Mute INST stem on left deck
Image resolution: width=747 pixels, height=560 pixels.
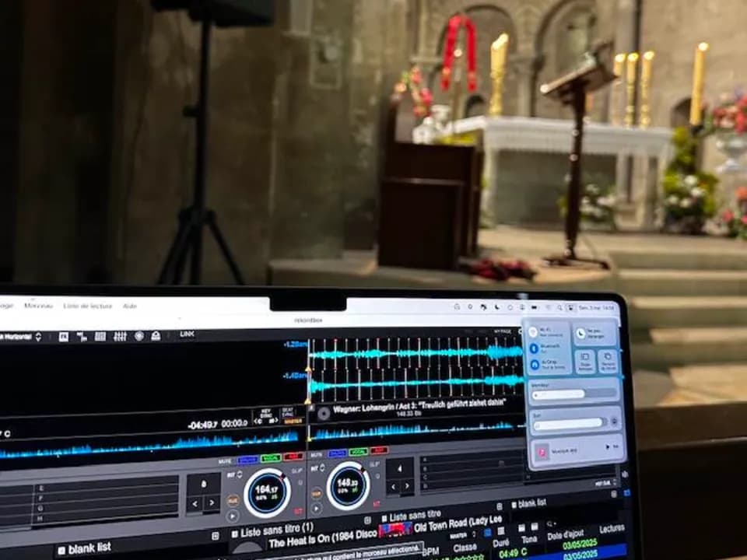click(293, 457)
